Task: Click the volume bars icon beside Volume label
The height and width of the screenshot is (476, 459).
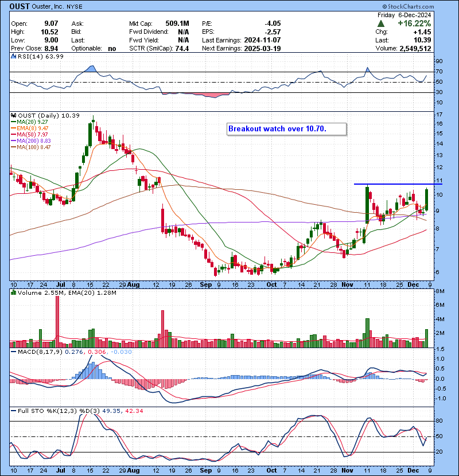Action: click(13, 293)
